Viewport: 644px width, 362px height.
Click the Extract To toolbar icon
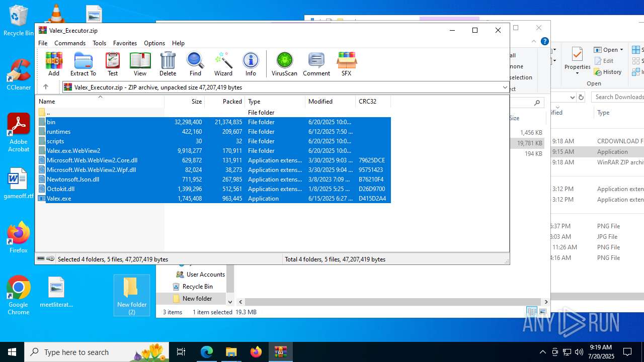[83, 64]
